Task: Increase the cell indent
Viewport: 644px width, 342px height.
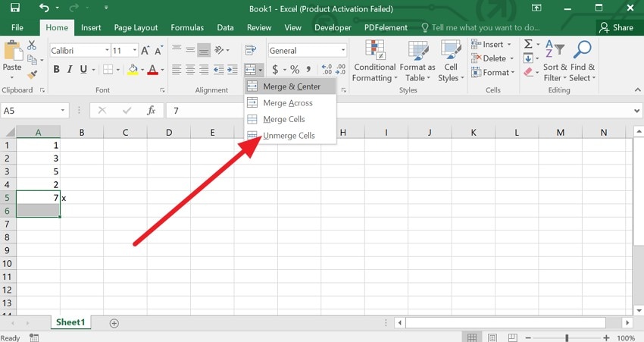Action: click(233, 70)
